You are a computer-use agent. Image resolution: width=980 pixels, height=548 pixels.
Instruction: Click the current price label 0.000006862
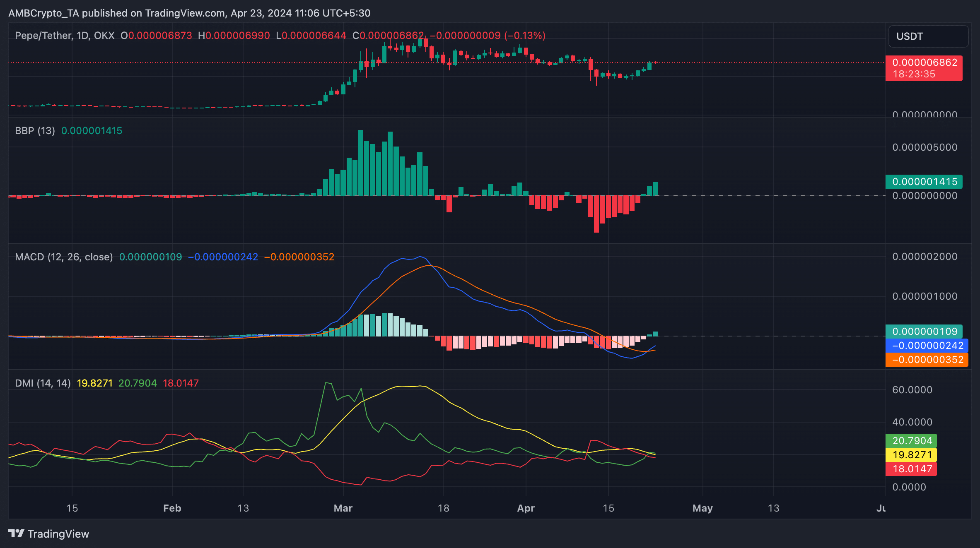tap(924, 62)
